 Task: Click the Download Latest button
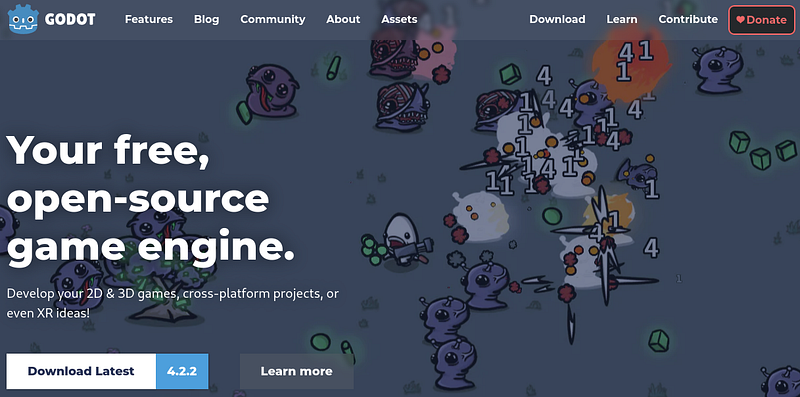tap(81, 371)
